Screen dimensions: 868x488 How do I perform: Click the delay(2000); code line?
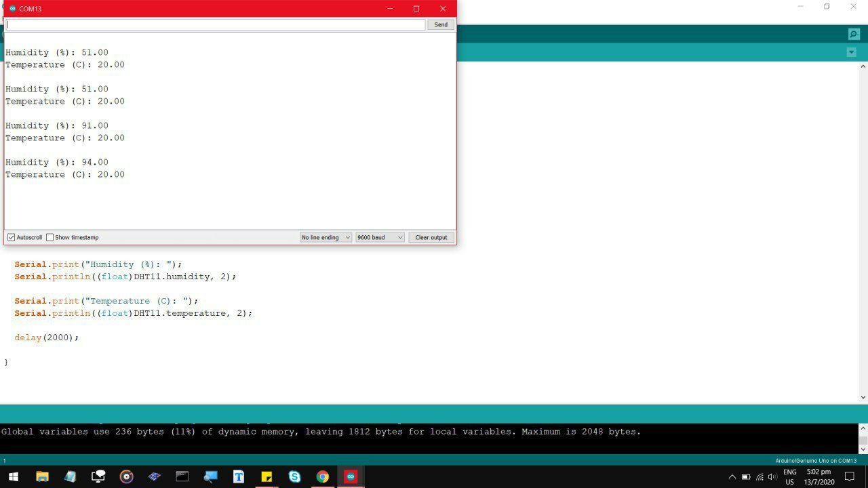(47, 338)
